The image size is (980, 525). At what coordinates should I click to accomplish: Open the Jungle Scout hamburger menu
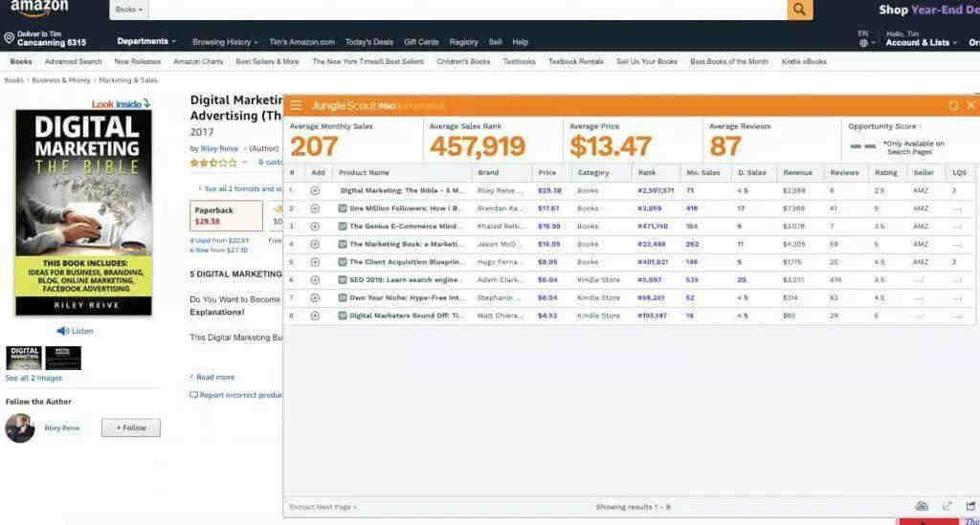[296, 105]
